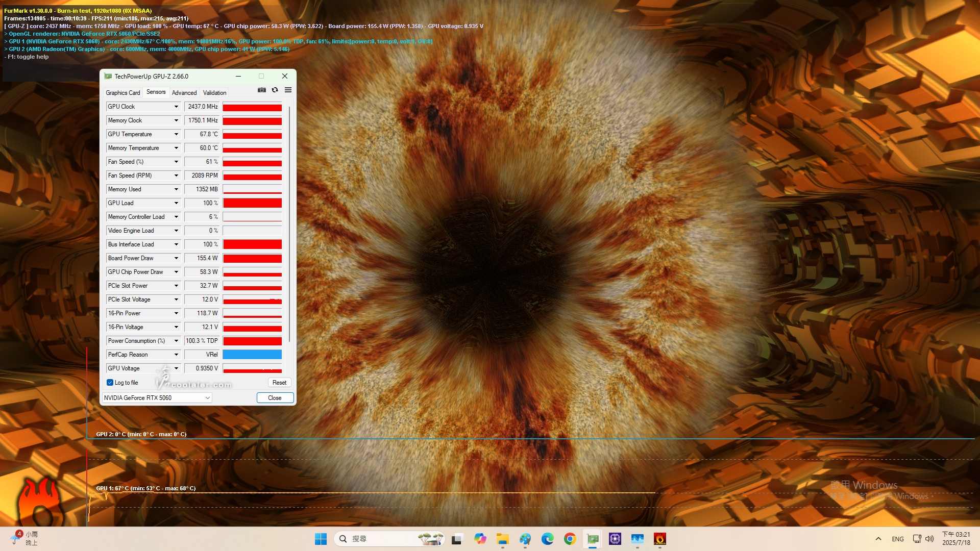Click the PerfCap Reason blue bar
The width and height of the screenshot is (980, 551).
tap(252, 355)
